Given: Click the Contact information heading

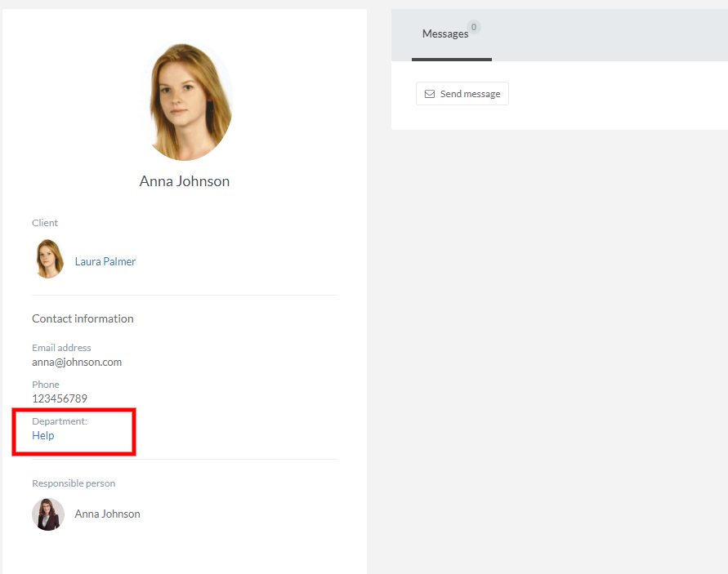Looking at the screenshot, I should pyautogui.click(x=83, y=318).
